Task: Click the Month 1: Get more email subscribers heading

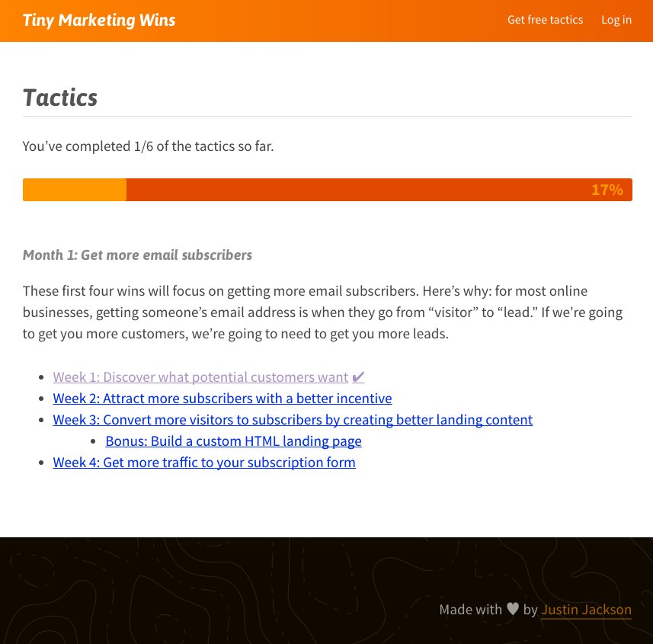Action: click(137, 255)
